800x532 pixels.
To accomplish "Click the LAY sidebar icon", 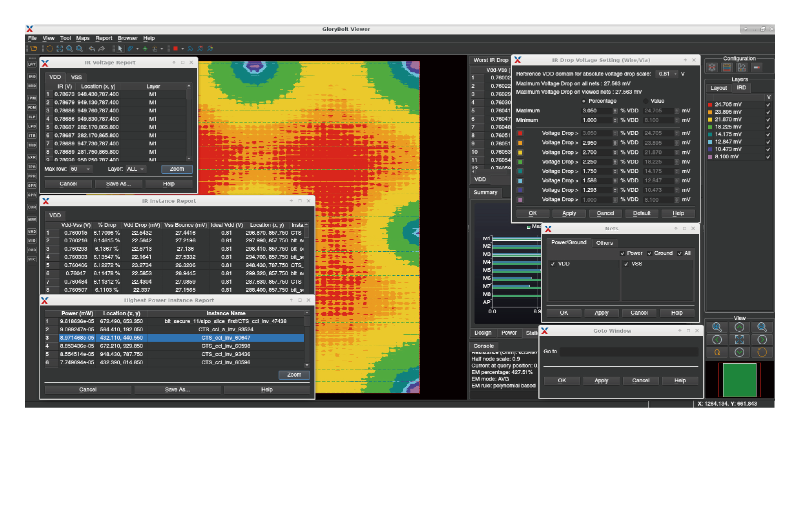I will 32,64.
